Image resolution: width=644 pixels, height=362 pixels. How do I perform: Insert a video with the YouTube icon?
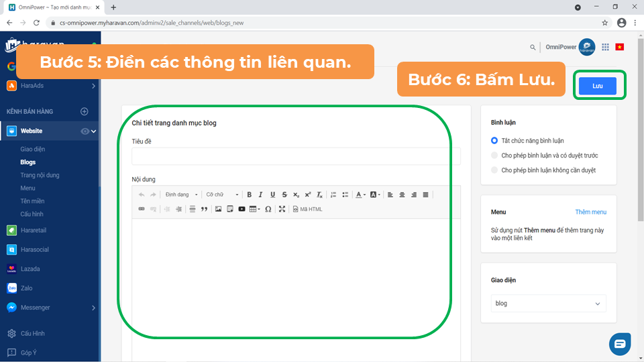241,209
